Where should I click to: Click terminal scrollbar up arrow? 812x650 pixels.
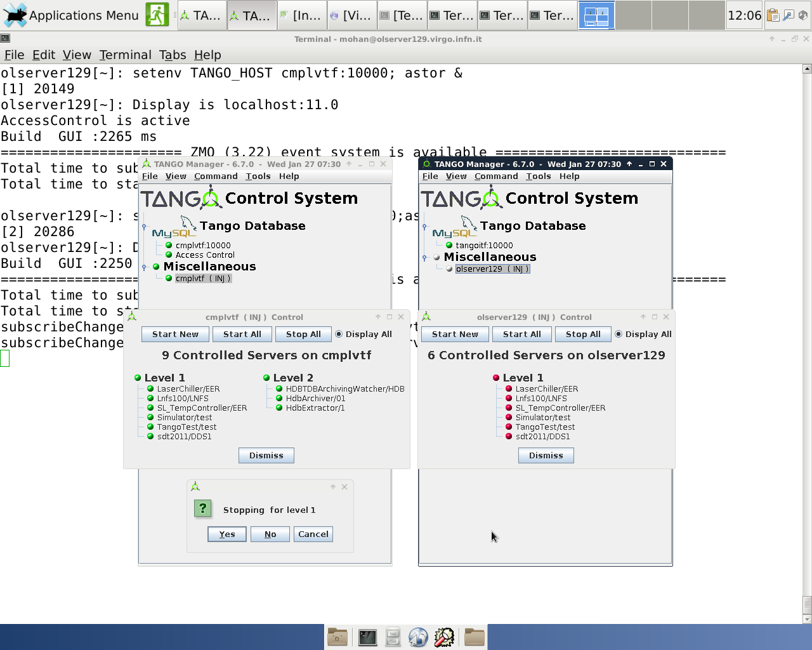coord(807,68)
